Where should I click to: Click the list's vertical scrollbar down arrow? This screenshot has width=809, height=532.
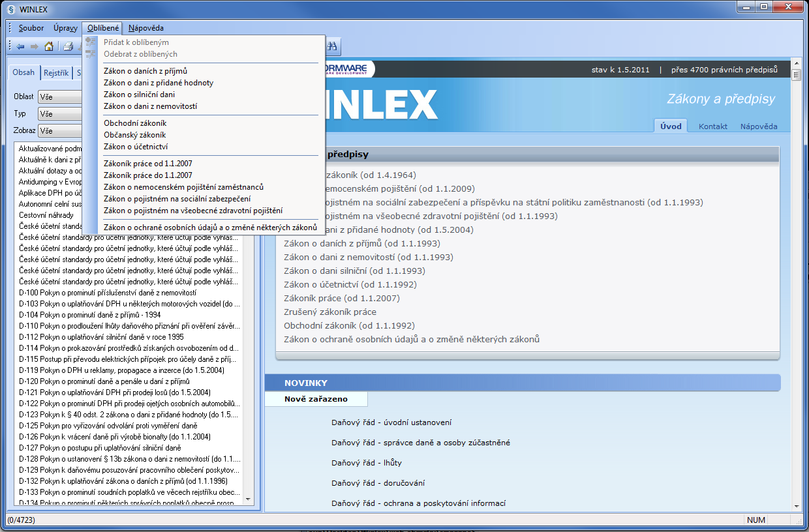pos(247,499)
